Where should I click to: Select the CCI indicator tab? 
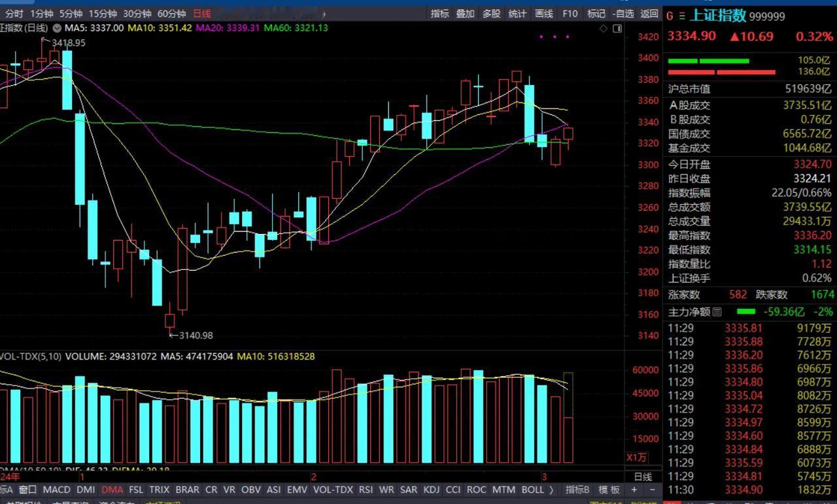453,489
